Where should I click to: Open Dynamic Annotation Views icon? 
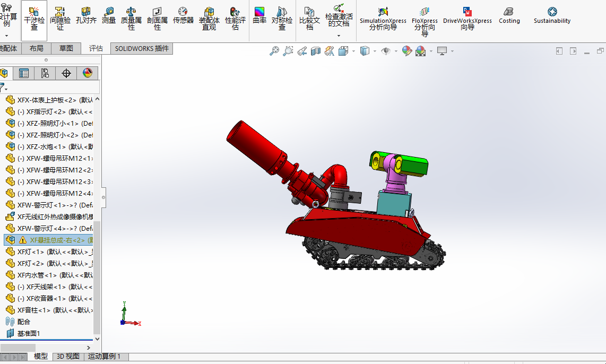330,51
